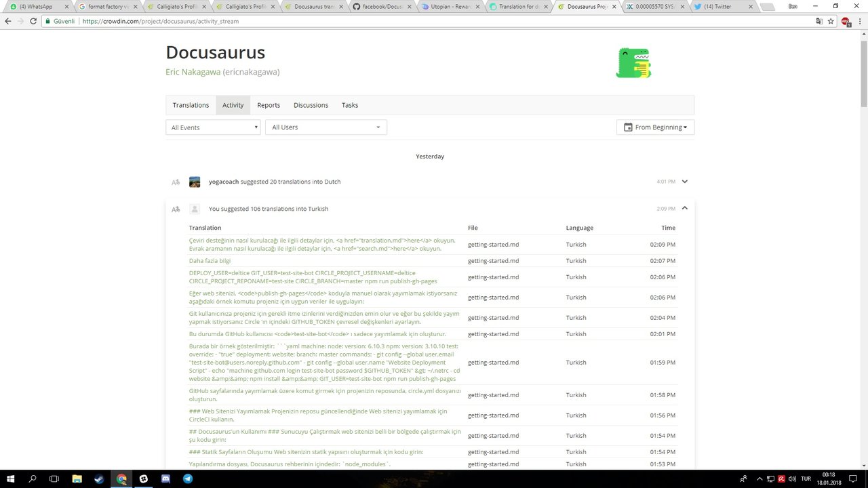Open the 'Bu durumda GitHub kullanıcısı' translation

[x=318, y=334]
